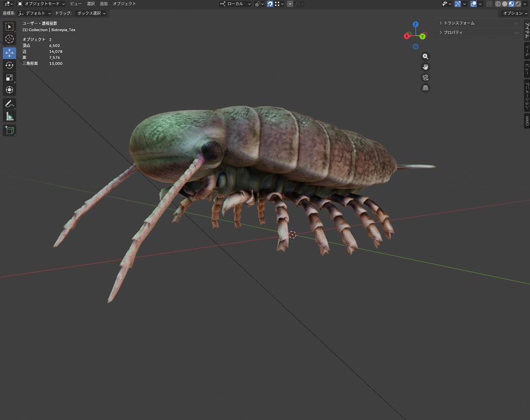530x420 pixels.
Task: Click the 'ユーザー・透視投影' view label
Action: point(40,23)
